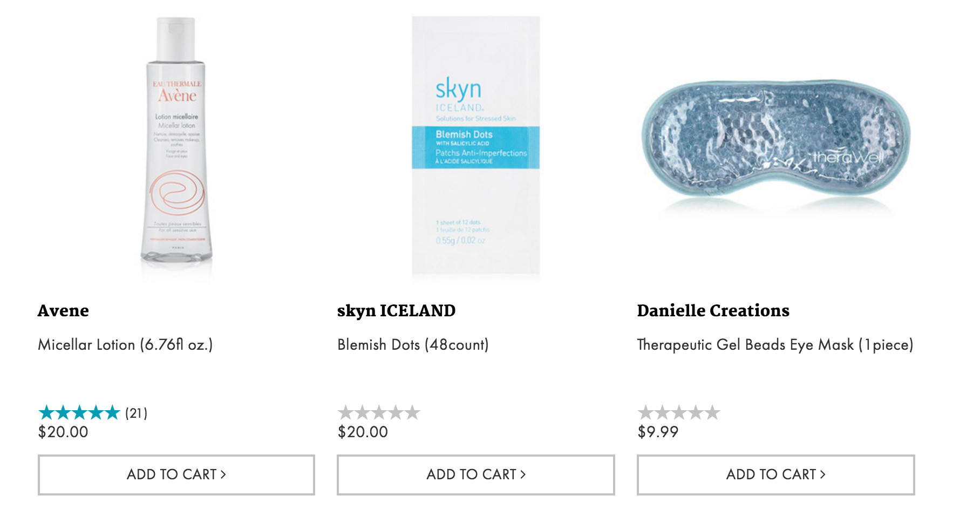
Task: Add skyn ICELAND Blemish Dots to cart
Action: pyautogui.click(x=476, y=474)
